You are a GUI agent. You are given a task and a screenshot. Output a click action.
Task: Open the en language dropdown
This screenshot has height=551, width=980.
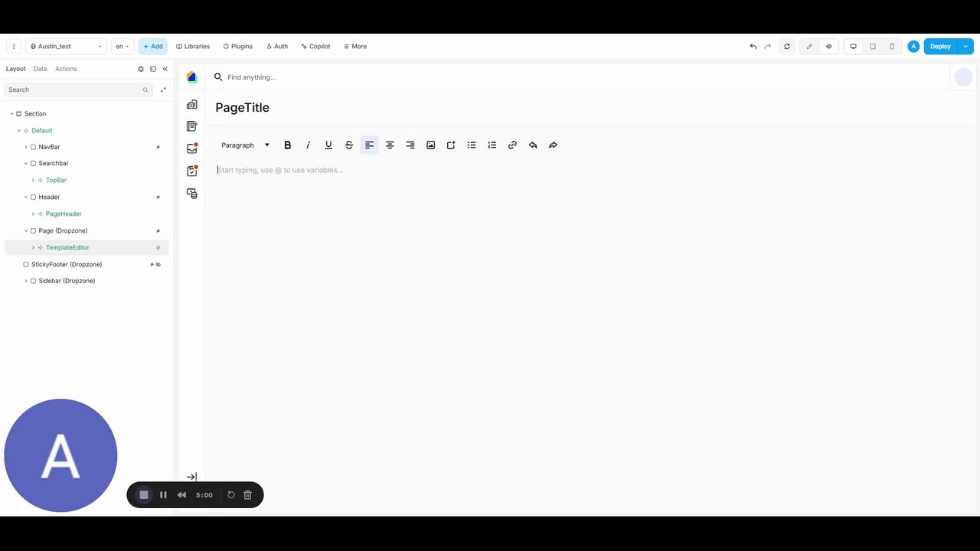(x=122, y=47)
